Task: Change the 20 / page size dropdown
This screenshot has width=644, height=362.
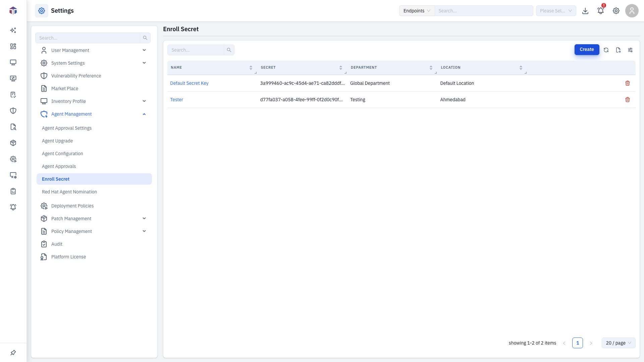Action: point(618,343)
